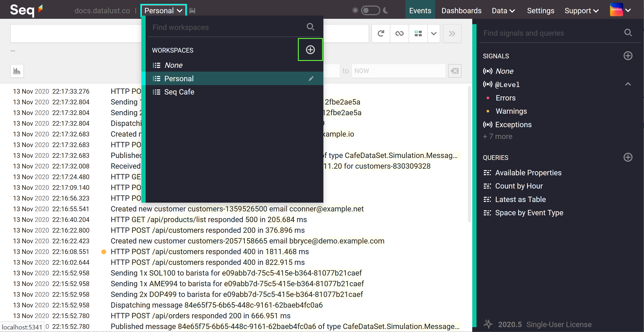Open the Data dropdown menu
The height and width of the screenshot is (332, 644).
pyautogui.click(x=503, y=11)
